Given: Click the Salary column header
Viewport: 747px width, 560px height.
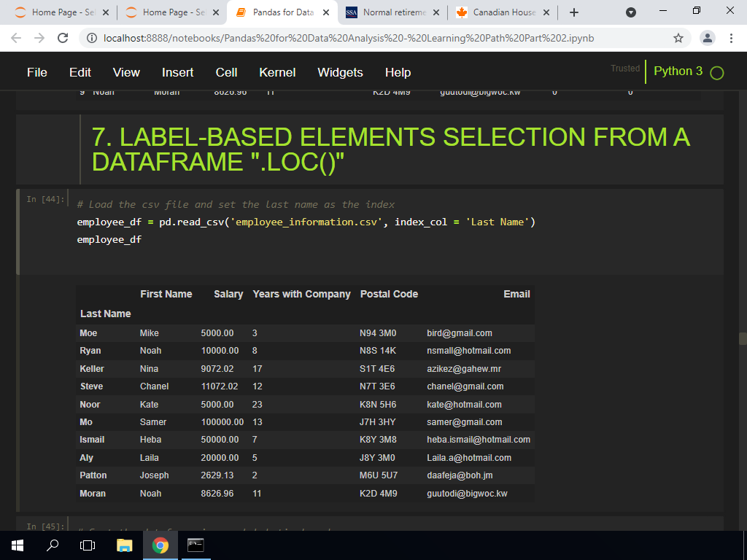Looking at the screenshot, I should [228, 295].
